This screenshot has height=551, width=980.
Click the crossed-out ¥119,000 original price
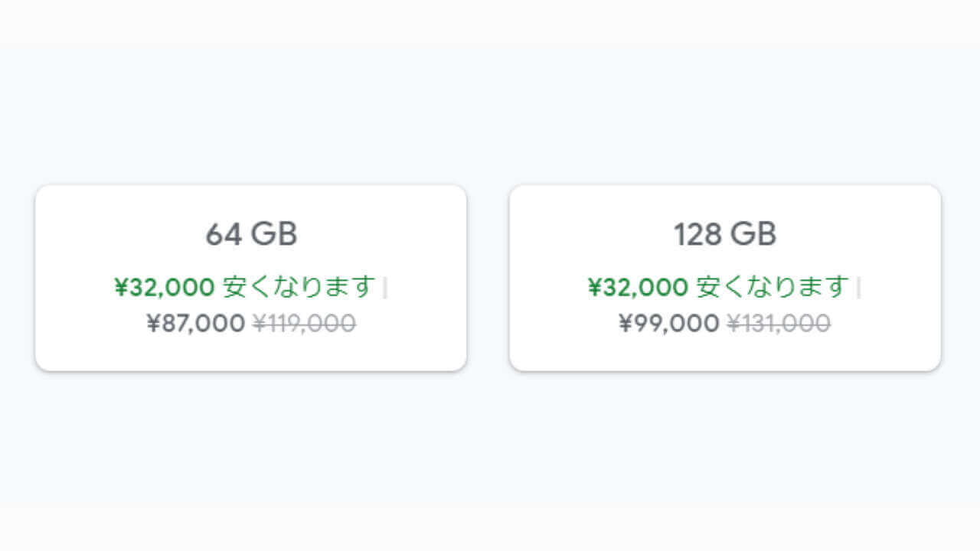304,324
